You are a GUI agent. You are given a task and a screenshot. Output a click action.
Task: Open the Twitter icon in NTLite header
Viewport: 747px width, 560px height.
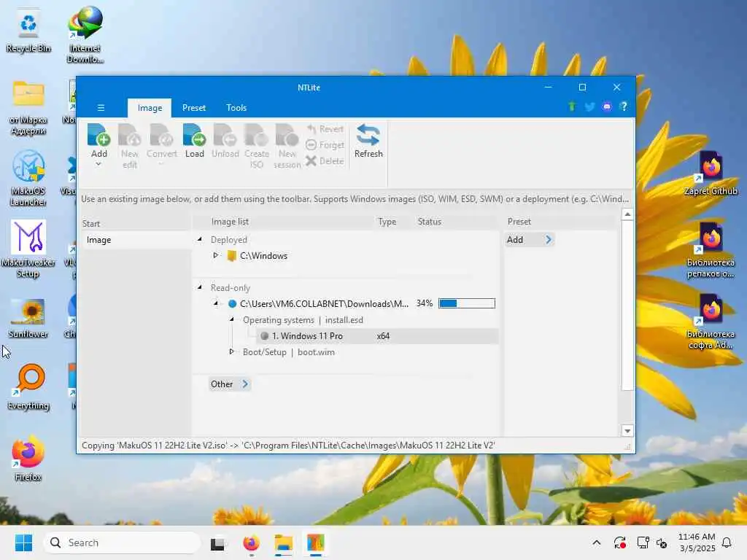[x=589, y=106]
